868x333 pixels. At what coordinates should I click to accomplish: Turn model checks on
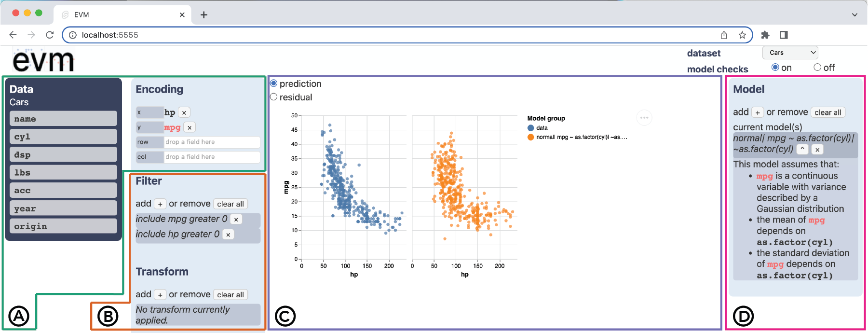[x=775, y=67]
